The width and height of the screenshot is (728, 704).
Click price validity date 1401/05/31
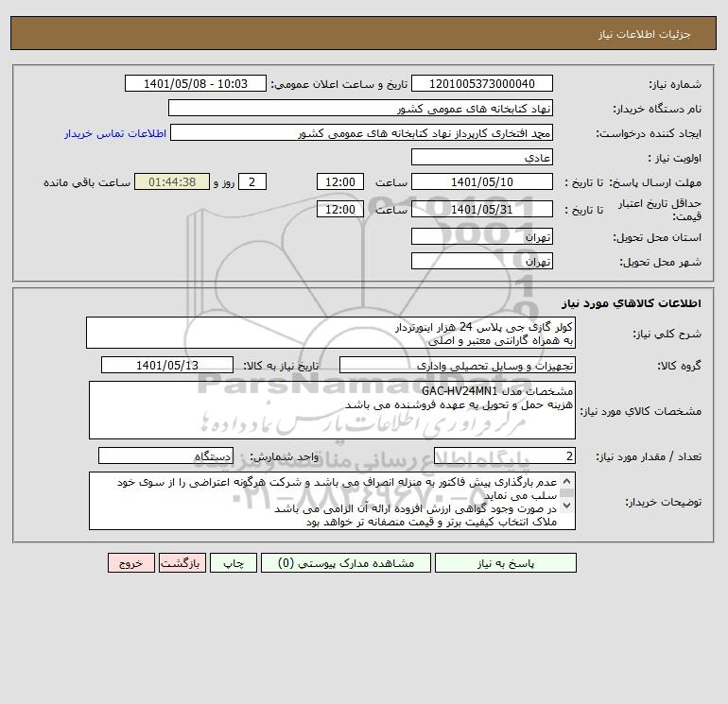(x=482, y=209)
